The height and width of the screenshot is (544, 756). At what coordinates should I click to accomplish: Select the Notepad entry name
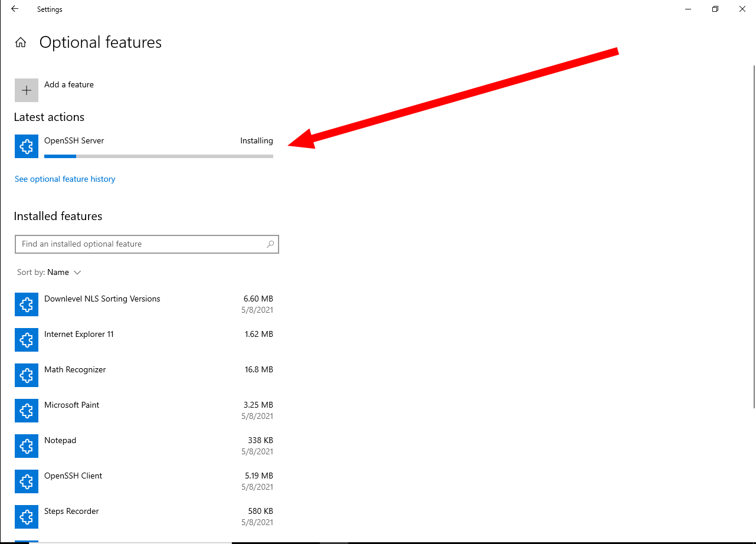pos(60,440)
